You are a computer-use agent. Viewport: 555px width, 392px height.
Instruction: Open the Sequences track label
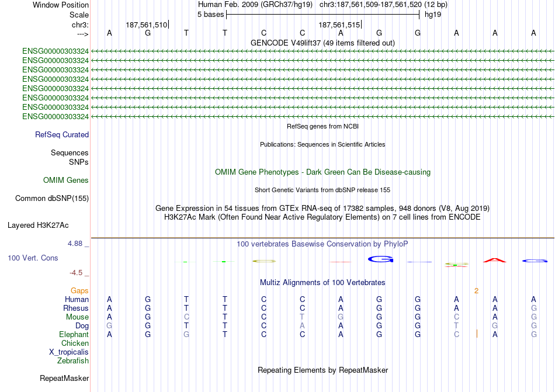tap(70, 153)
